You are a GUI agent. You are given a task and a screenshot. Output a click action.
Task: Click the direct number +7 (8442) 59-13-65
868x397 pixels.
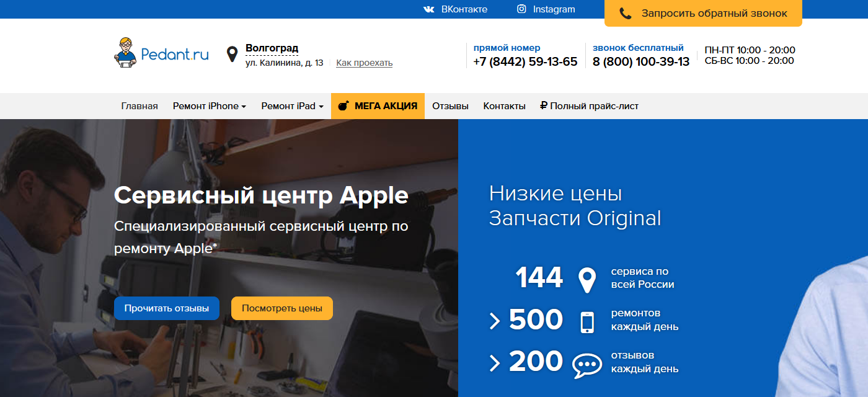coord(525,61)
